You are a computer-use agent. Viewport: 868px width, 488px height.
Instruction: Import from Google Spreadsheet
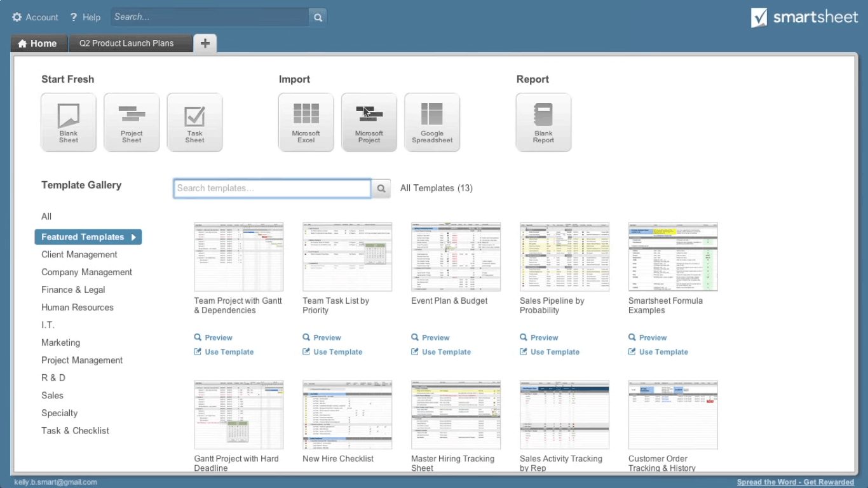pos(432,122)
